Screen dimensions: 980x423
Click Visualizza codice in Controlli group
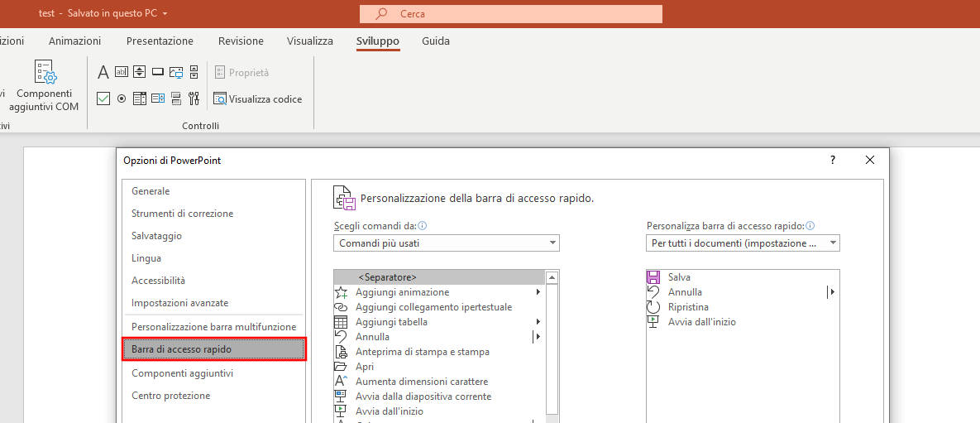[x=257, y=99]
